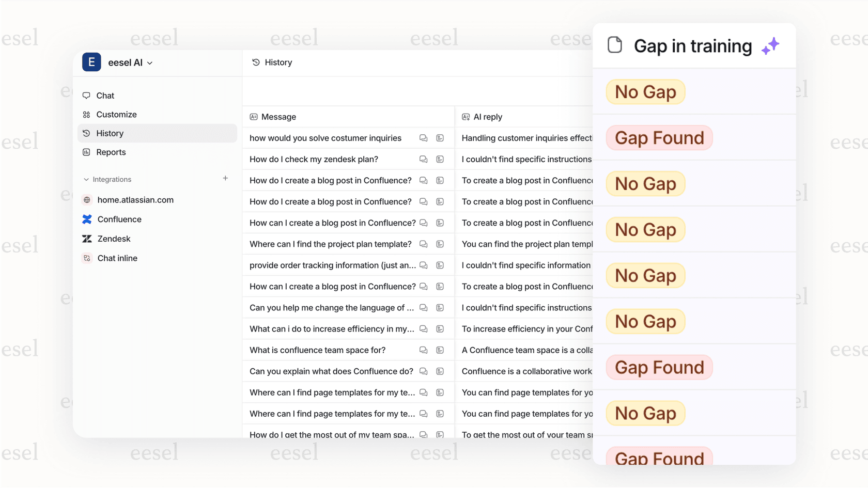Collapse the Integrations section
Viewport: 868px width, 488px height.
tap(86, 179)
